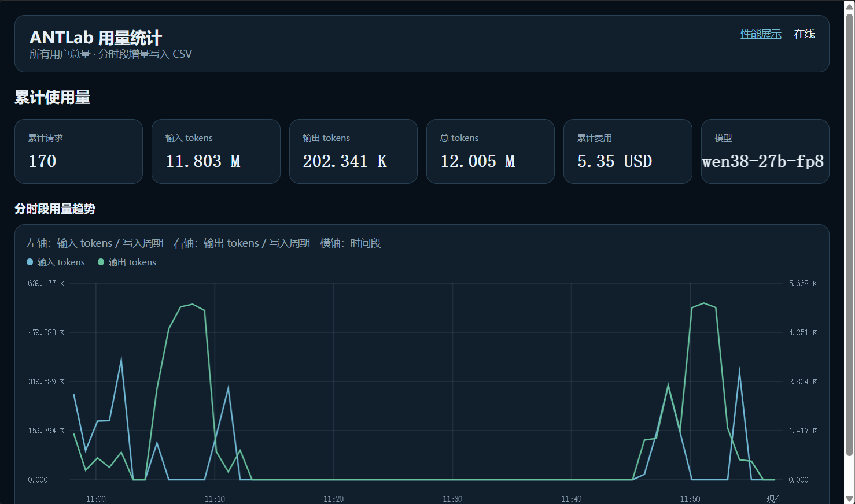Select the 11.803 M value
Image resolution: width=855 pixels, height=504 pixels.
click(203, 161)
